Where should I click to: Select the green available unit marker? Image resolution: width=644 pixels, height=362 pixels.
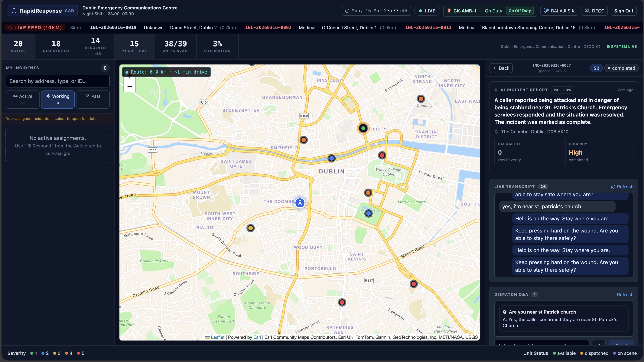tap(363, 128)
